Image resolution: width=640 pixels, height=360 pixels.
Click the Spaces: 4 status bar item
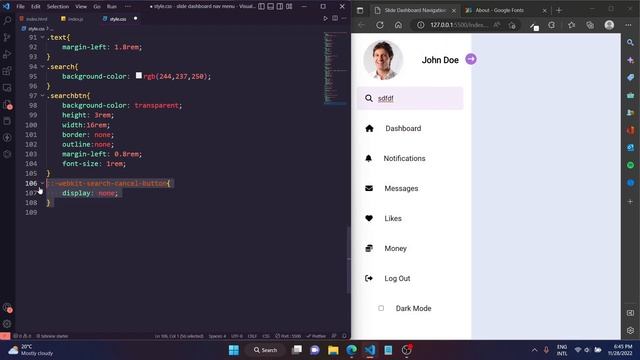click(x=217, y=336)
